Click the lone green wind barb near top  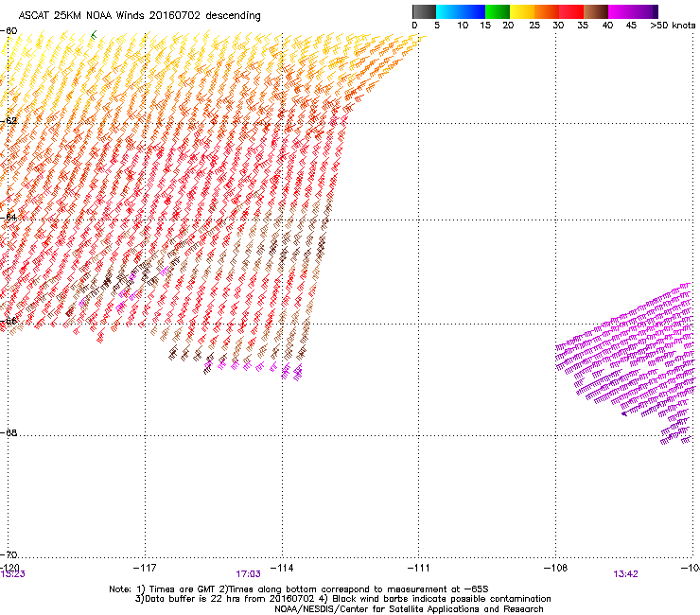click(94, 35)
